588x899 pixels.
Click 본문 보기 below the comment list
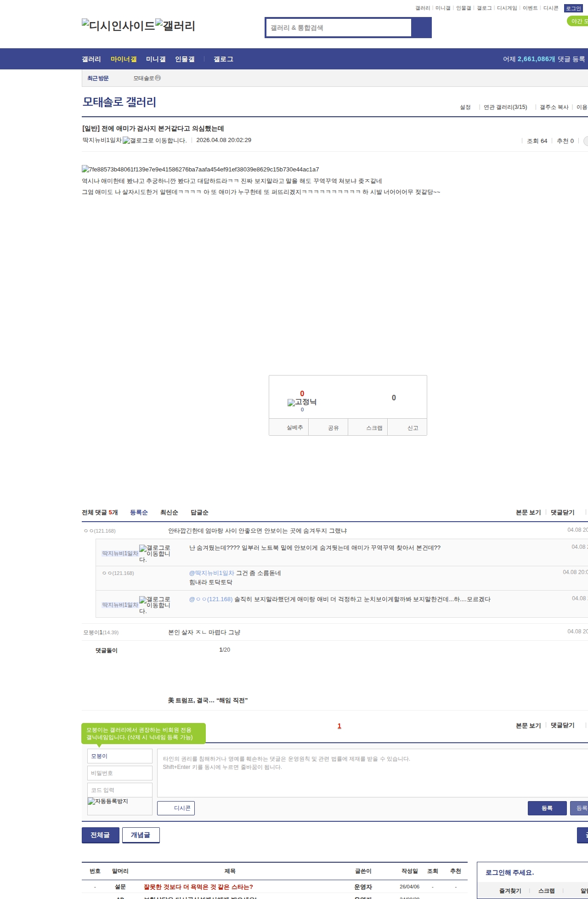coord(528,726)
